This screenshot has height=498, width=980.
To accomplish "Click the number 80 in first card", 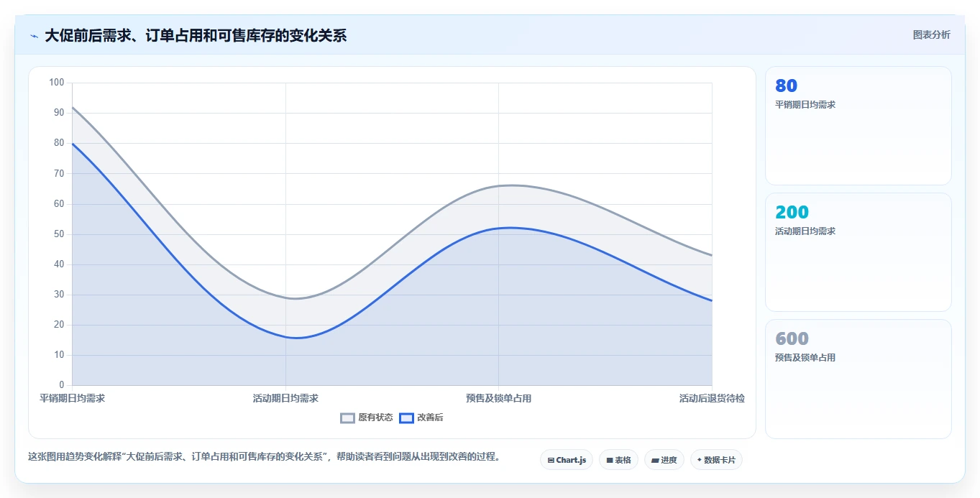I will point(786,86).
